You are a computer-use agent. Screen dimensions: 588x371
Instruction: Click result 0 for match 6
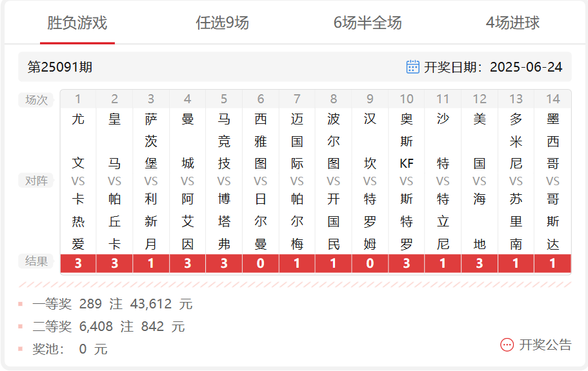[x=261, y=263]
